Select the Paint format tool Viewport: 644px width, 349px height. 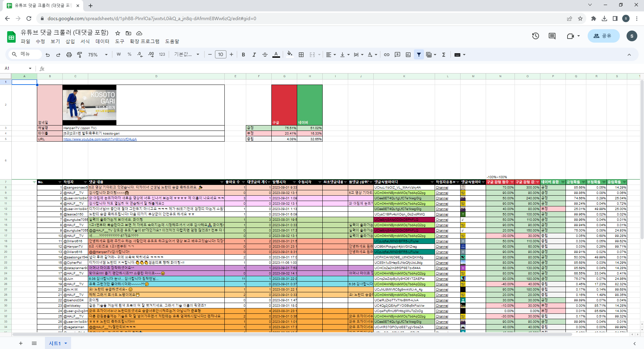point(79,55)
